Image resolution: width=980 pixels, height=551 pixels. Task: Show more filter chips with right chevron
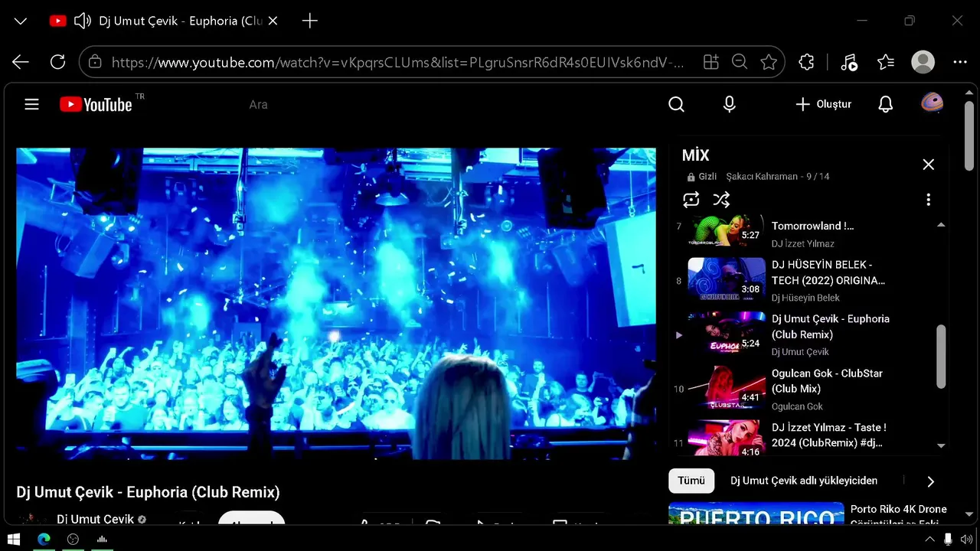click(930, 481)
